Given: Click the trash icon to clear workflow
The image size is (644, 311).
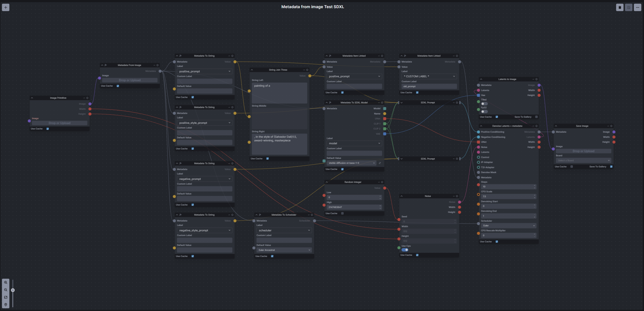Looking at the screenshot, I should (620, 7).
